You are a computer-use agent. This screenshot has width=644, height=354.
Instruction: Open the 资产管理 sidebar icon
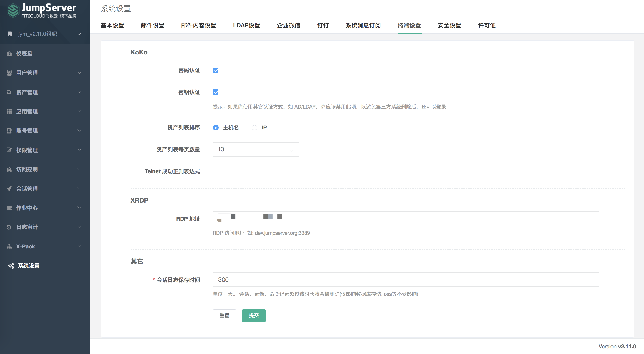point(9,92)
